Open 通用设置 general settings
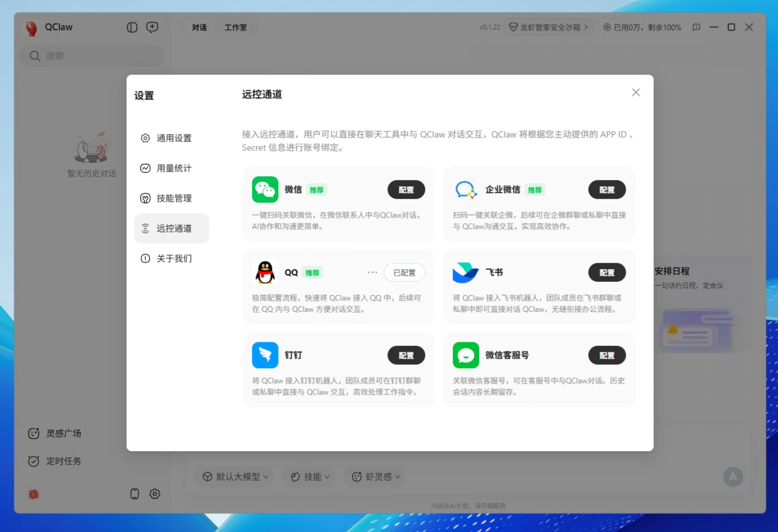 pyautogui.click(x=172, y=138)
